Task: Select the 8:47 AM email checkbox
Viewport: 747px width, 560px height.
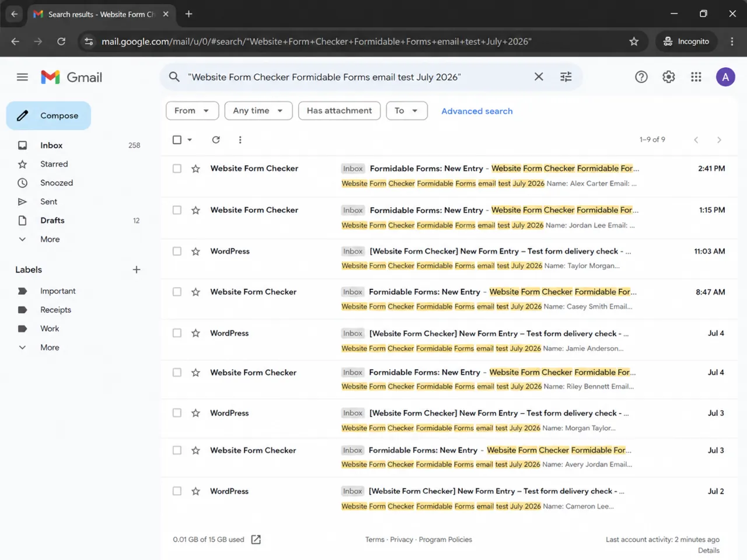Action: coord(177,292)
